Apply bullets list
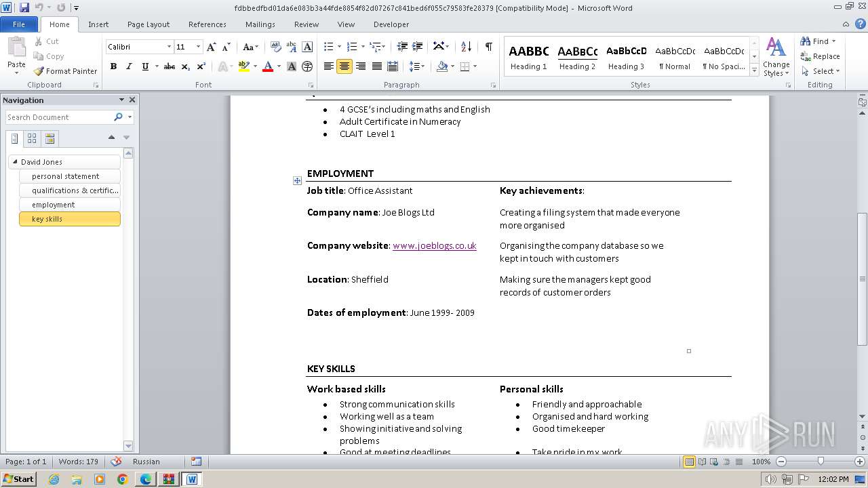Viewport: 868px width, 488px height. pyautogui.click(x=328, y=46)
